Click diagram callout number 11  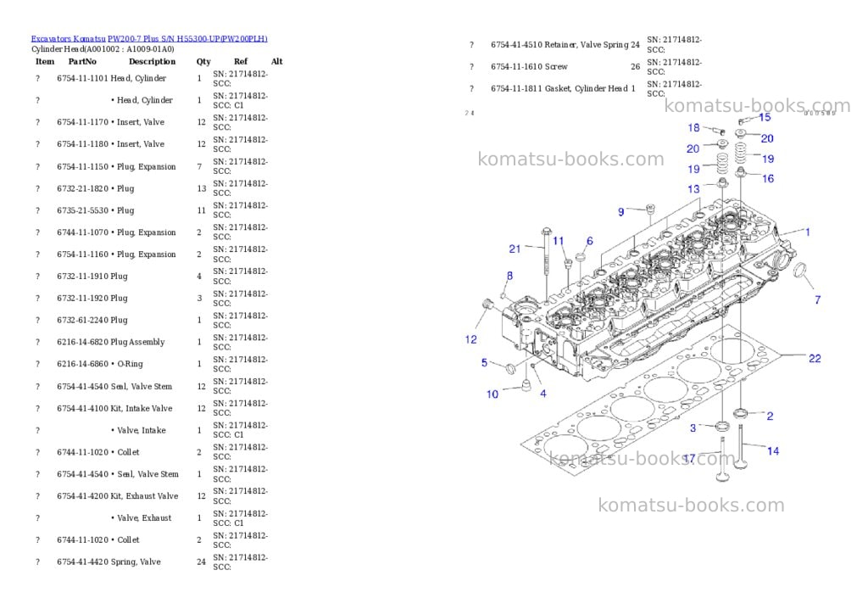558,241
